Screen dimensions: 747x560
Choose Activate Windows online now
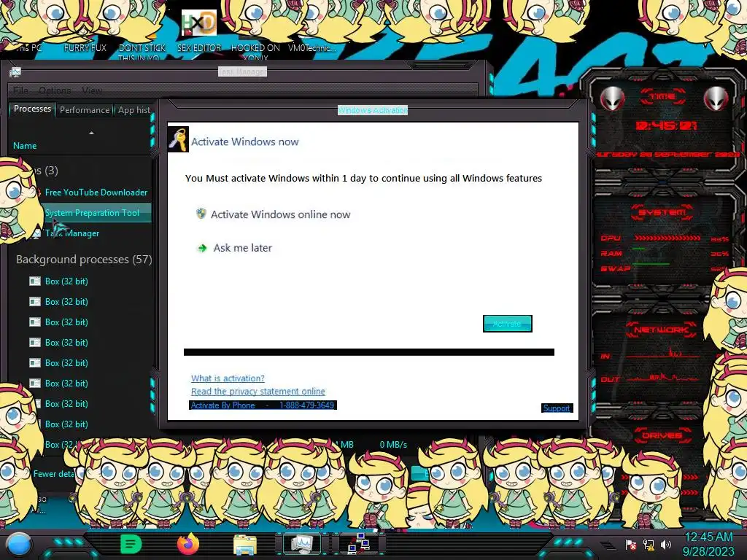pyautogui.click(x=280, y=214)
